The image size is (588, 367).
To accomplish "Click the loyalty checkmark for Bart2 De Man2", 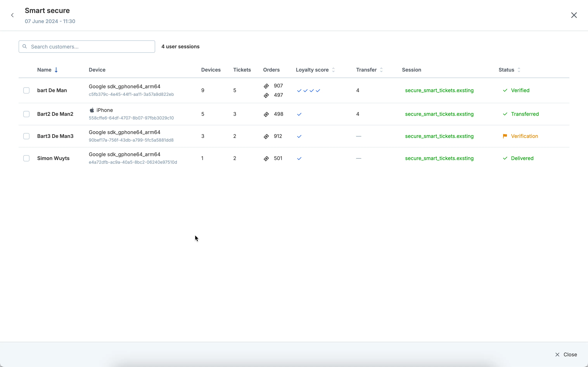I will point(299,114).
